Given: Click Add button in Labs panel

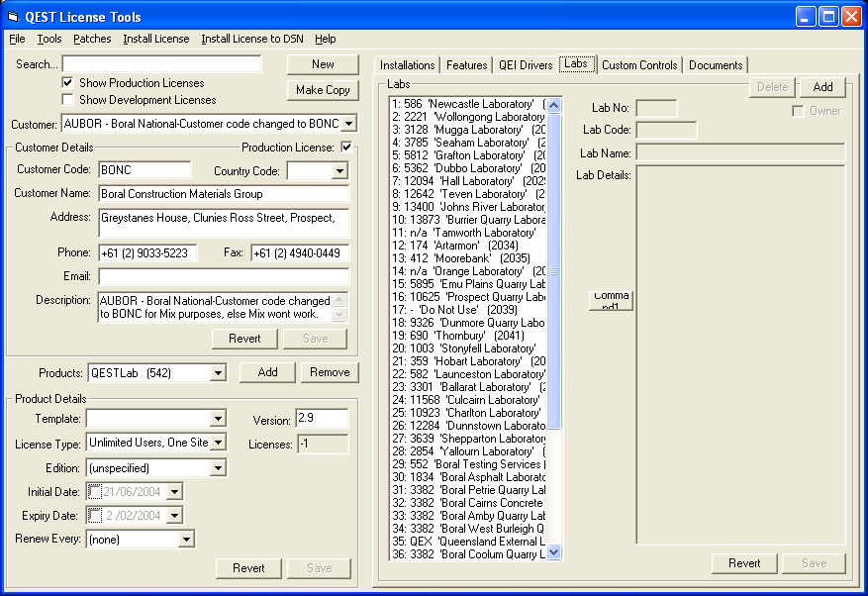Looking at the screenshot, I should point(822,87).
